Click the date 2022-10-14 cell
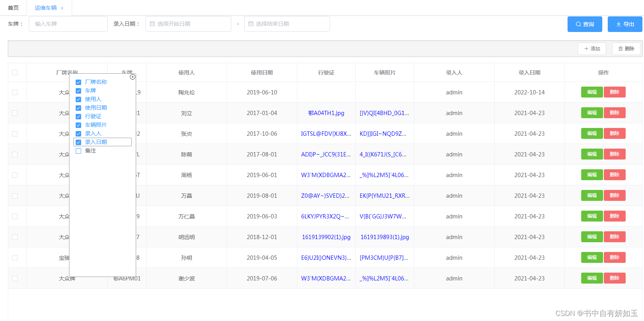644x321 pixels. (529, 92)
